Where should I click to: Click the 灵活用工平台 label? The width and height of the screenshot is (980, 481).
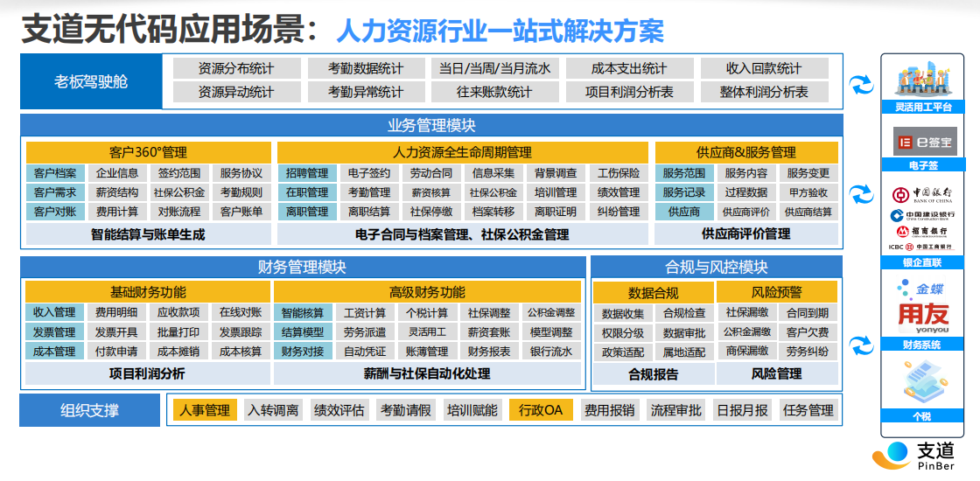coord(923,108)
